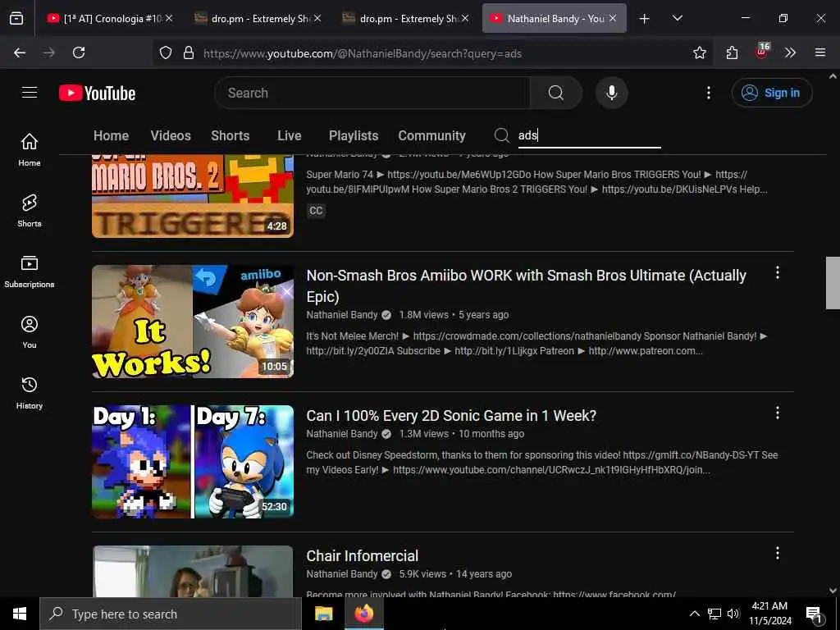Open the uBlock extension showing 16
This screenshot has height=630, width=840.
[761, 52]
